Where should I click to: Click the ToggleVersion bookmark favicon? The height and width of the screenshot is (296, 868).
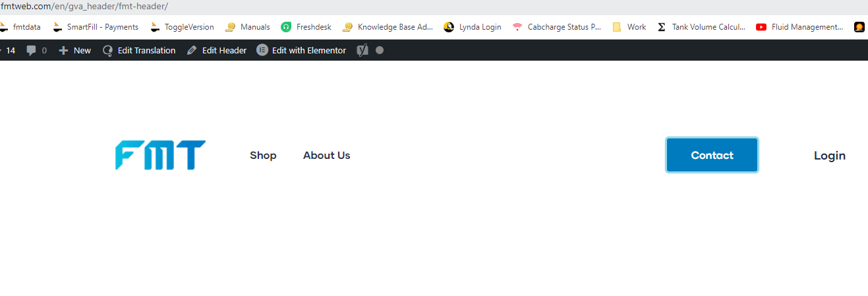click(x=155, y=27)
